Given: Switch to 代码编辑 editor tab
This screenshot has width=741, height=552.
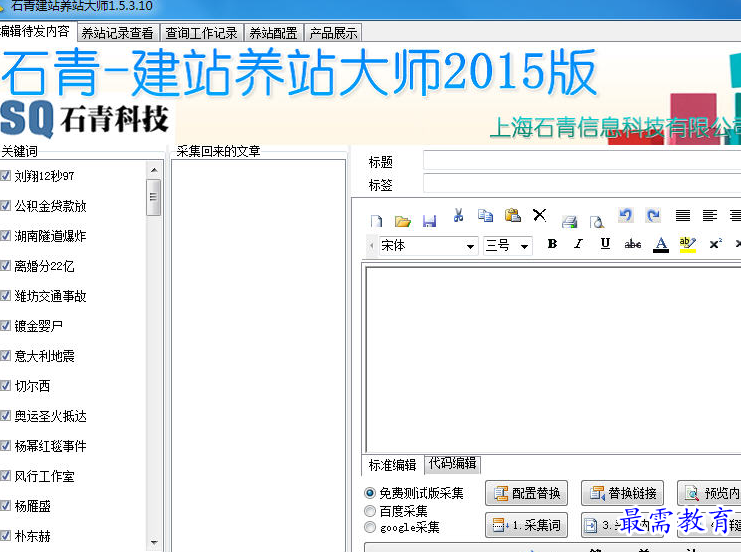Looking at the screenshot, I should click(x=452, y=464).
